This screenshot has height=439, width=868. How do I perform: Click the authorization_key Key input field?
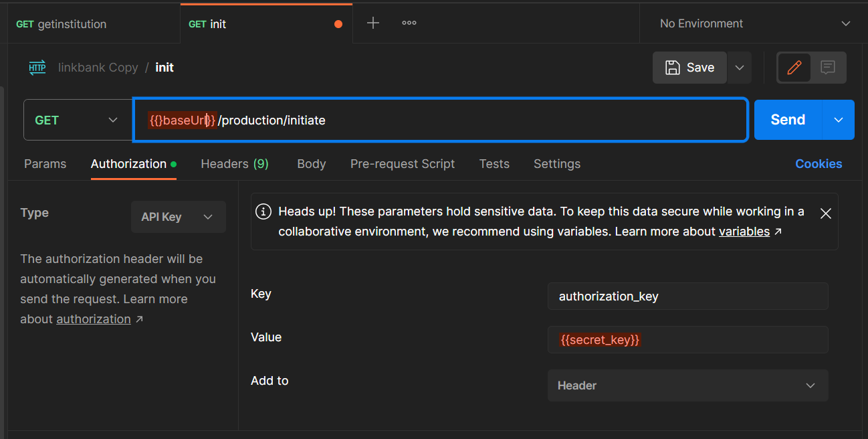(x=687, y=296)
